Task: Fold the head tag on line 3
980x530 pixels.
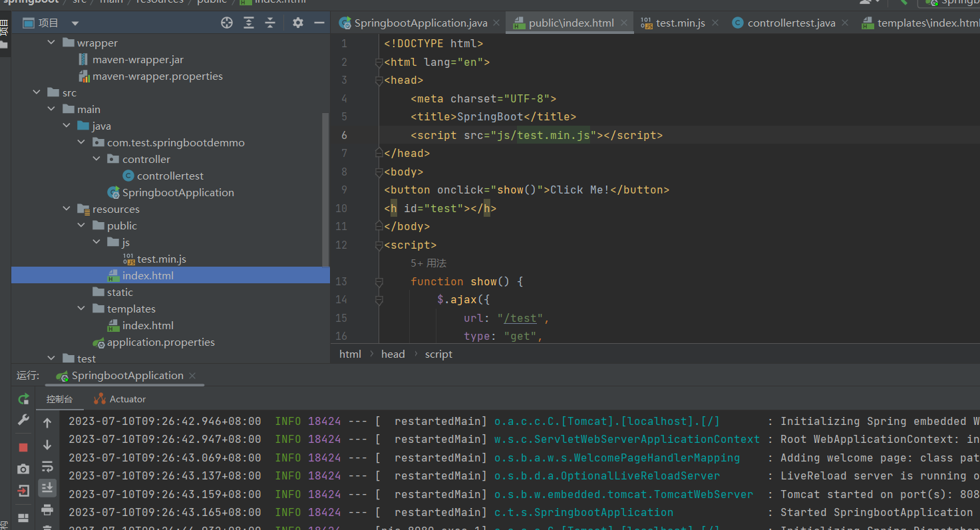Action: (379, 80)
